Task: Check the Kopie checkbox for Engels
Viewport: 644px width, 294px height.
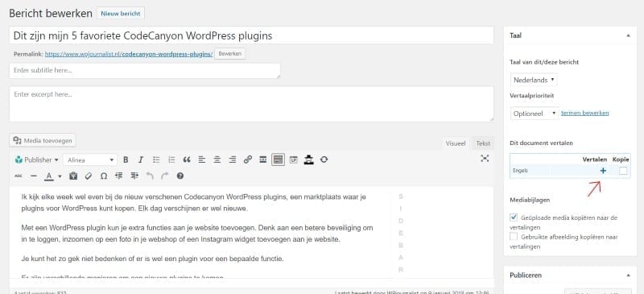Action: [x=623, y=171]
